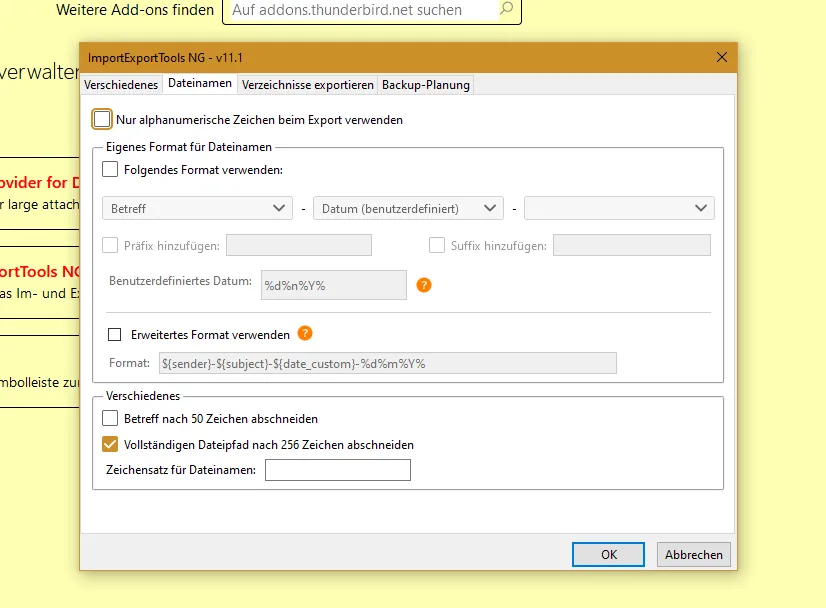The image size is (826, 608).
Task: Open the Datum (benutzerdefiniert) dropdown
Action: pyautogui.click(x=408, y=208)
